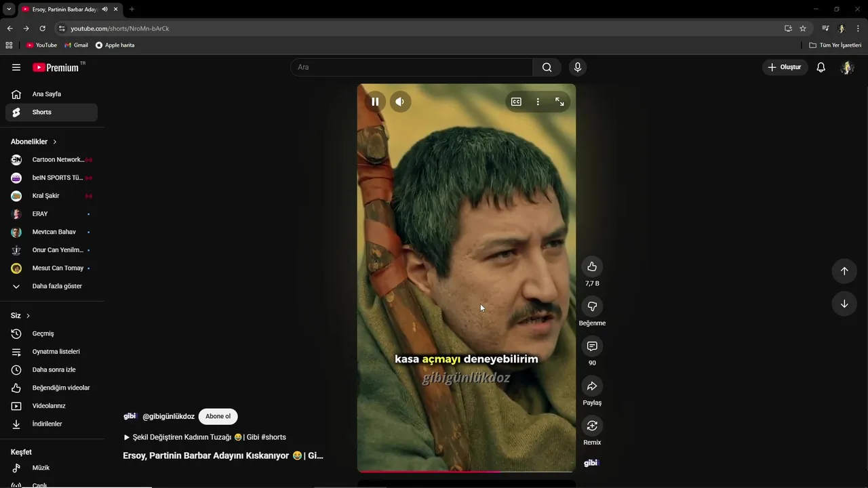
Task: Open Onur Can Yenilm... channel
Action: (52, 250)
